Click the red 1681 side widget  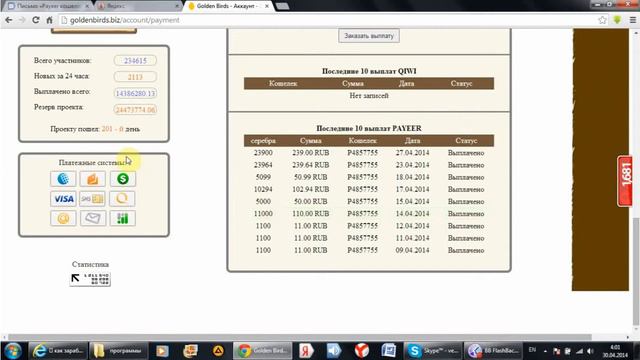(625, 181)
